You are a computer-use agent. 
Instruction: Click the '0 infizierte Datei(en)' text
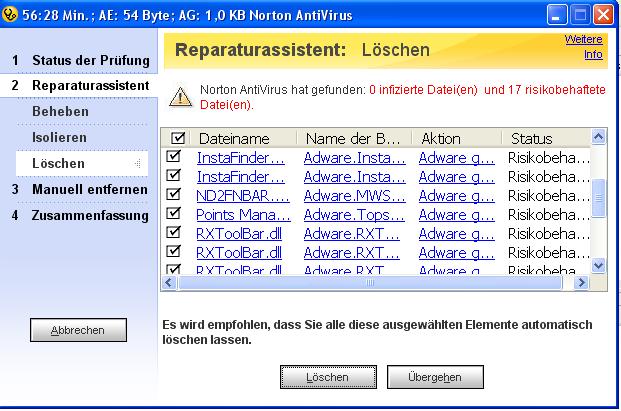point(423,90)
